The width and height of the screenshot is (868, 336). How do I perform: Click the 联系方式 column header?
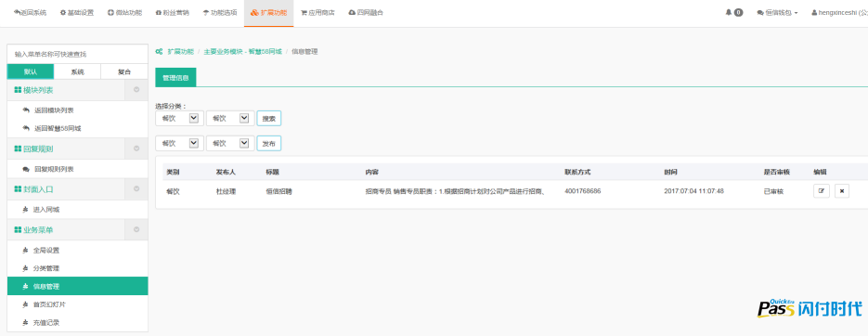[x=578, y=172]
